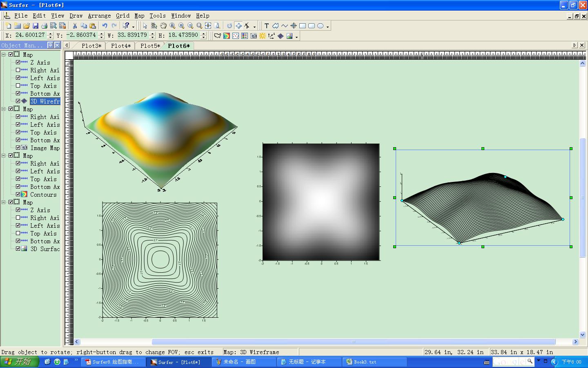Click the new Contour Map icon
Viewport: 588px width, 368px height.
(x=227, y=36)
